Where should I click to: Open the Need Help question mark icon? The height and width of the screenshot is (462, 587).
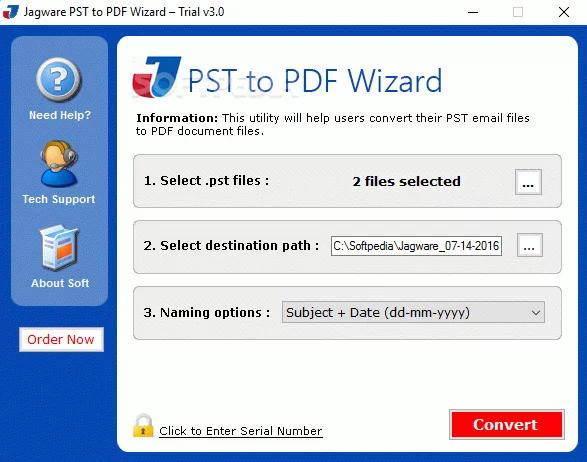click(x=58, y=80)
